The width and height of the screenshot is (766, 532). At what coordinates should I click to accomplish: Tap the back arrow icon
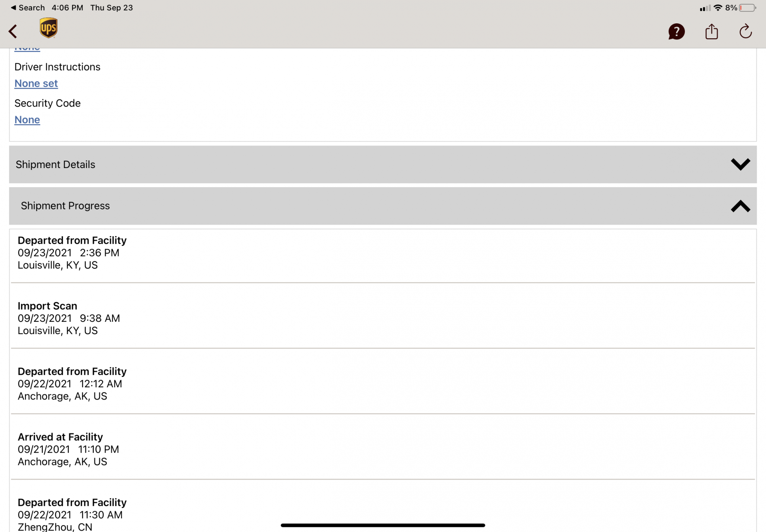point(13,31)
